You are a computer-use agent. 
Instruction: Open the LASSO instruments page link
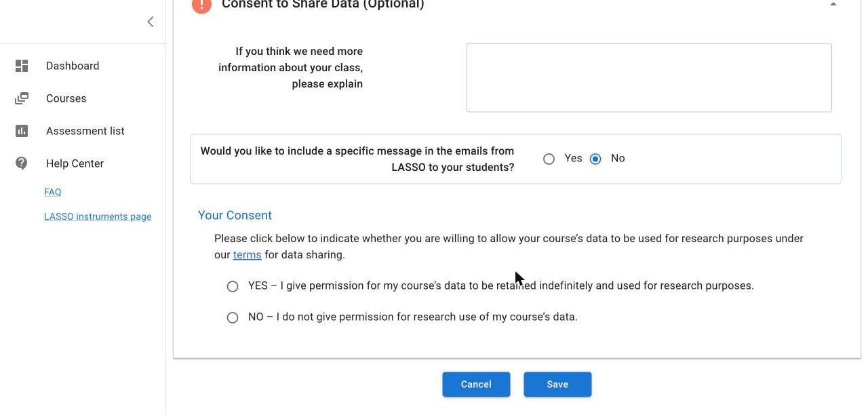(98, 216)
